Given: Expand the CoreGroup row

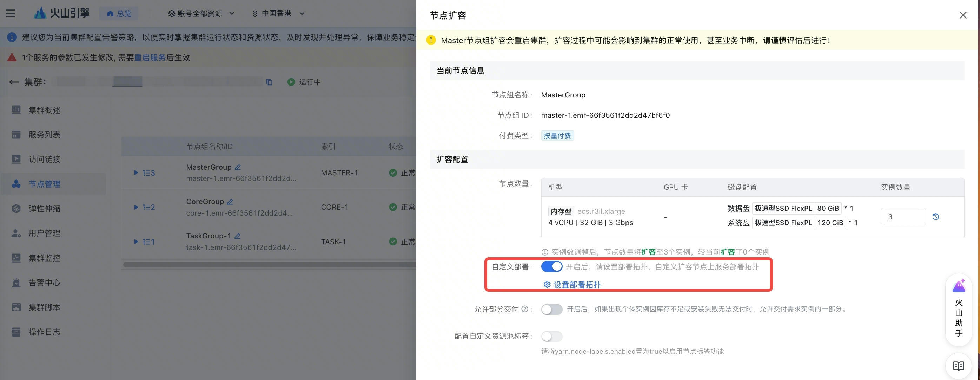Looking at the screenshot, I should (136, 207).
